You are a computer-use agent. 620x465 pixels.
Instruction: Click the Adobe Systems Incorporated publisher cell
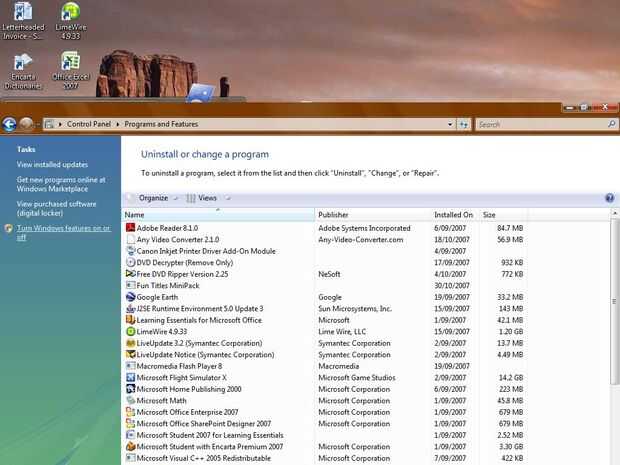pos(364,228)
